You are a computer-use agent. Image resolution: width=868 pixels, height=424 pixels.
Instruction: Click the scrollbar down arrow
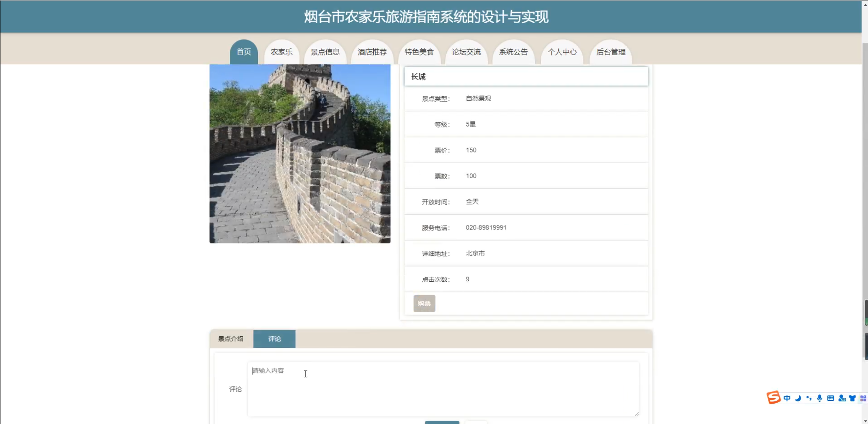pyautogui.click(x=865, y=420)
